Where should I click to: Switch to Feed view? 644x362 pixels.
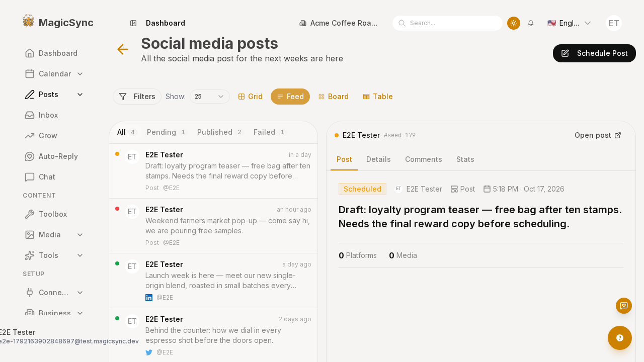coord(290,97)
